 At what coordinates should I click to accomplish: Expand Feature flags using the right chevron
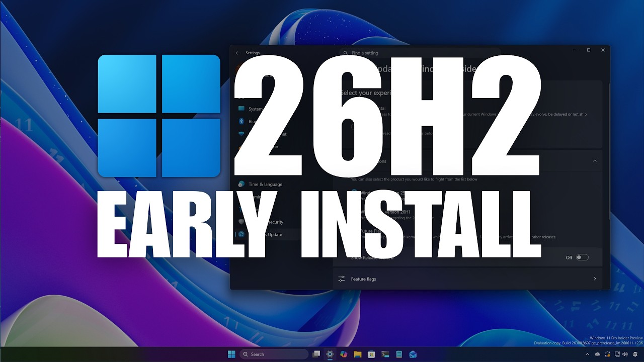(595, 279)
